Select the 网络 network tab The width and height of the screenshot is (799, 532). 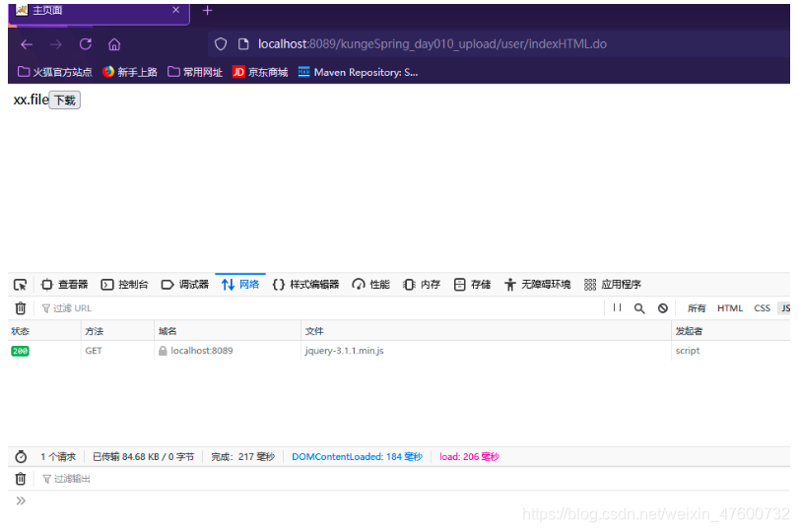[240, 285]
